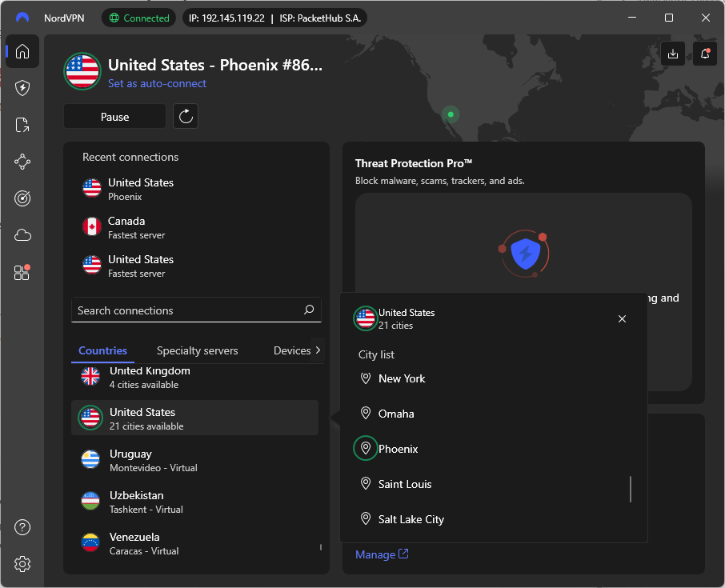This screenshot has height=588, width=725.
Task: Close the United States city list popup
Action: pyautogui.click(x=622, y=318)
